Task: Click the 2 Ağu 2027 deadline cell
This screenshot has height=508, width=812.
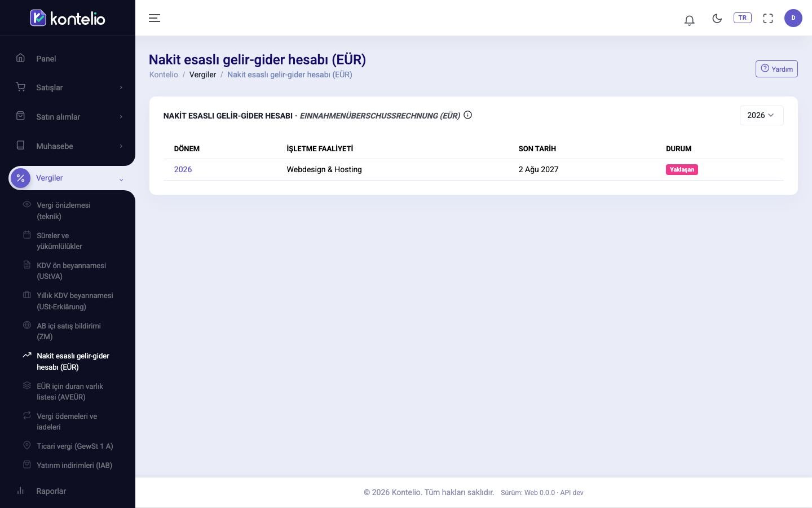Action: pos(539,169)
